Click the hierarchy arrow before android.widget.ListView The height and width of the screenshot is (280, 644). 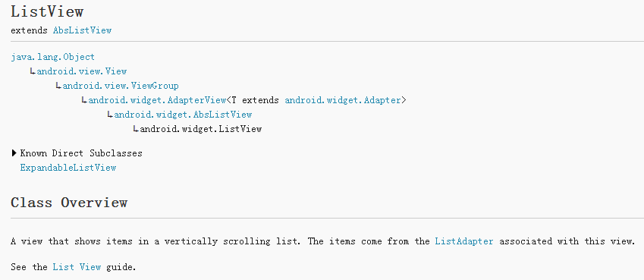pyautogui.click(x=136, y=130)
